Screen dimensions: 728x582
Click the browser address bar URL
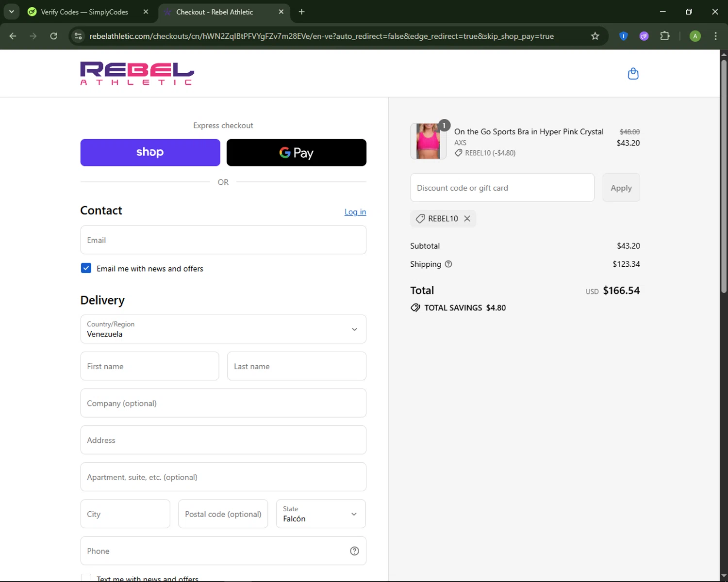tap(321, 36)
